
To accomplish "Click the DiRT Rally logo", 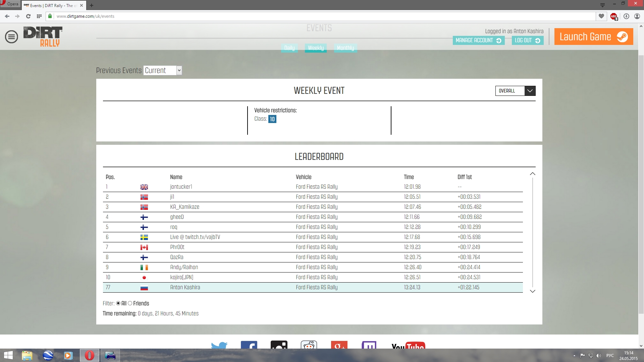I will [x=43, y=37].
